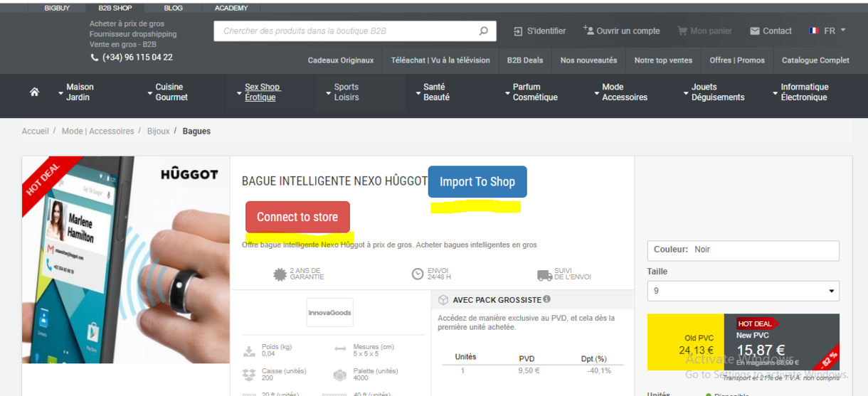This screenshot has width=868, height=396.
Task: Click the Ouvrir un compte user icon
Action: pos(588,31)
